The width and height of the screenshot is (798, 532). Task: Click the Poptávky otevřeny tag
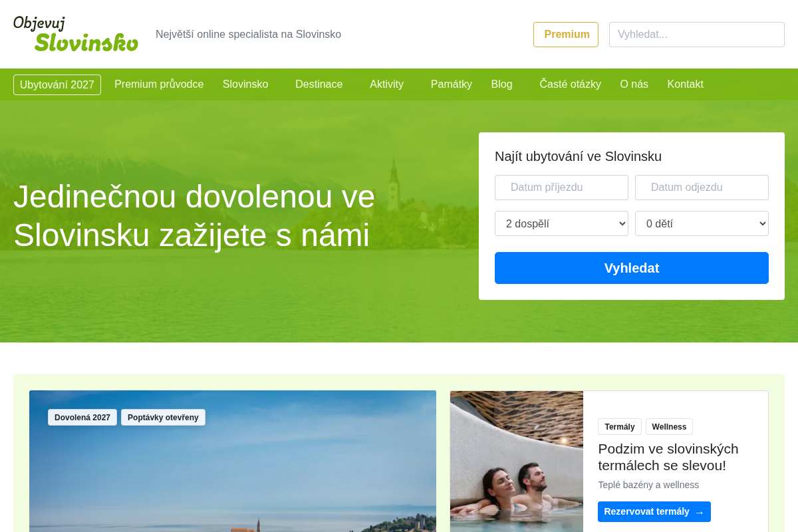click(x=163, y=418)
